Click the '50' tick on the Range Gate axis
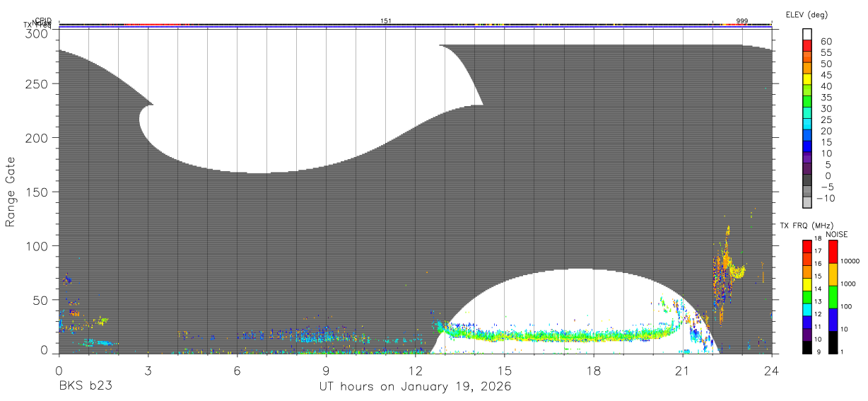The width and height of the screenshot is (868, 401). 40,300
